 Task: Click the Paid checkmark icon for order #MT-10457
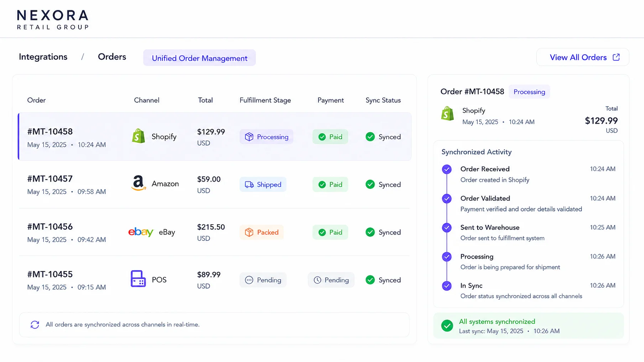[x=322, y=185]
